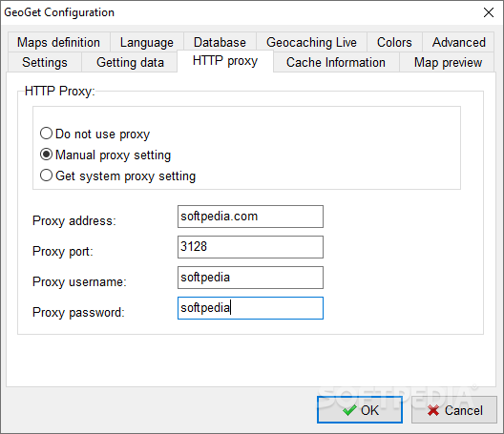Go to the Geocaching Live tab
The image size is (504, 434).
pos(311,42)
